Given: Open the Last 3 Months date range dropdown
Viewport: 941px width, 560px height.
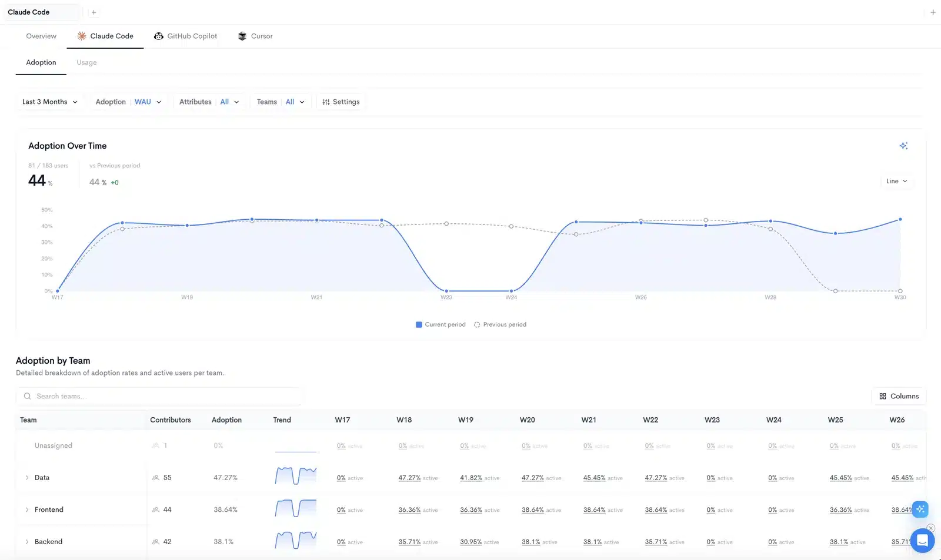Looking at the screenshot, I should point(50,102).
